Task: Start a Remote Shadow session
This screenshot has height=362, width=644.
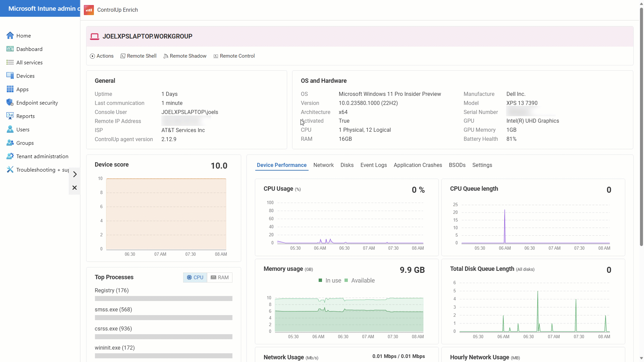Action: tap(185, 56)
